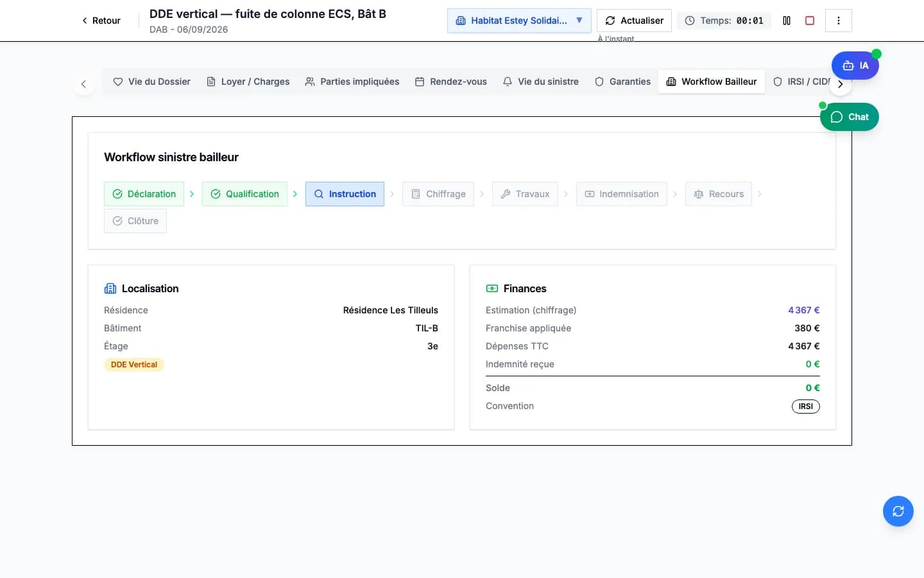Go back with the Retour button

(101, 21)
